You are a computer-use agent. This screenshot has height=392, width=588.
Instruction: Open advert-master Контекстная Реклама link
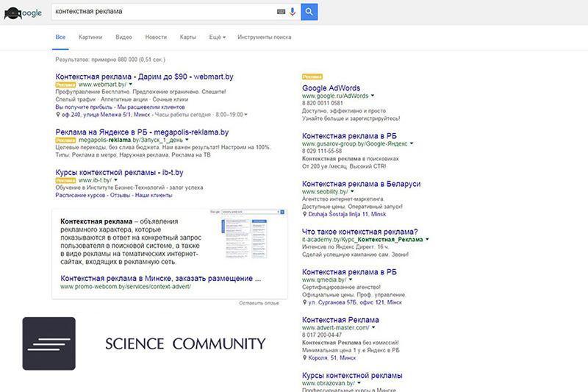(340, 320)
